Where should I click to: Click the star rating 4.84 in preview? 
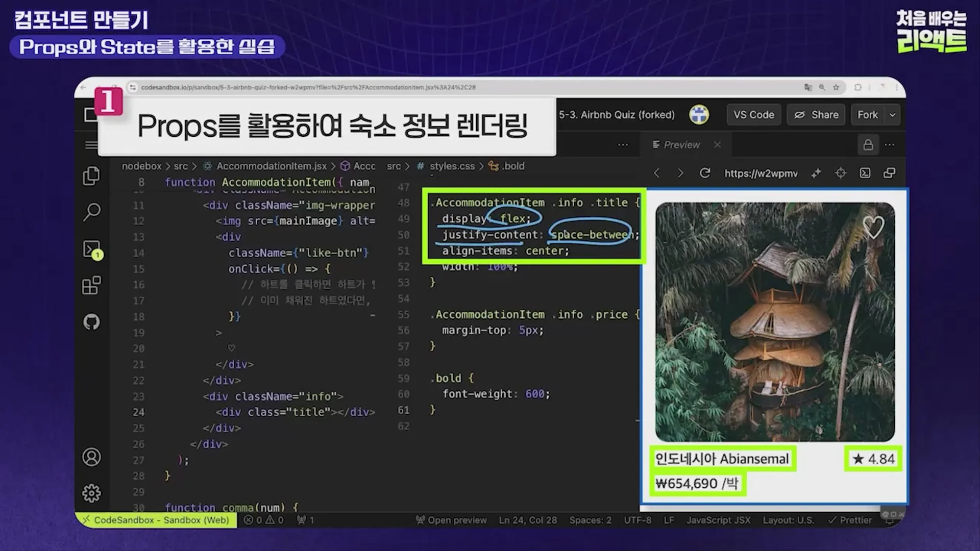click(x=873, y=459)
